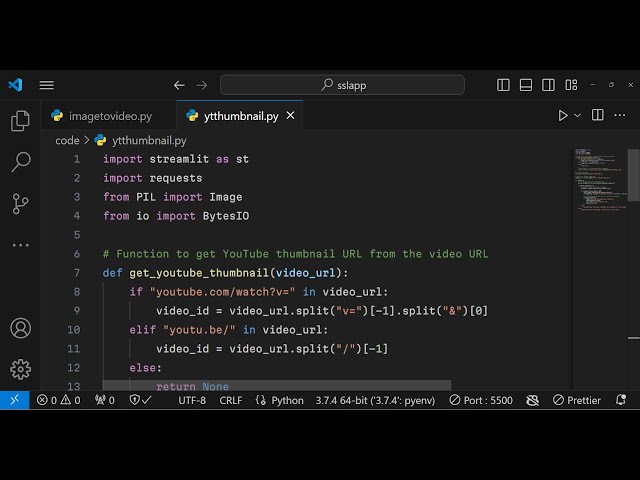The height and width of the screenshot is (480, 640).
Task: Open the Source Control view
Action: pyautogui.click(x=20, y=204)
